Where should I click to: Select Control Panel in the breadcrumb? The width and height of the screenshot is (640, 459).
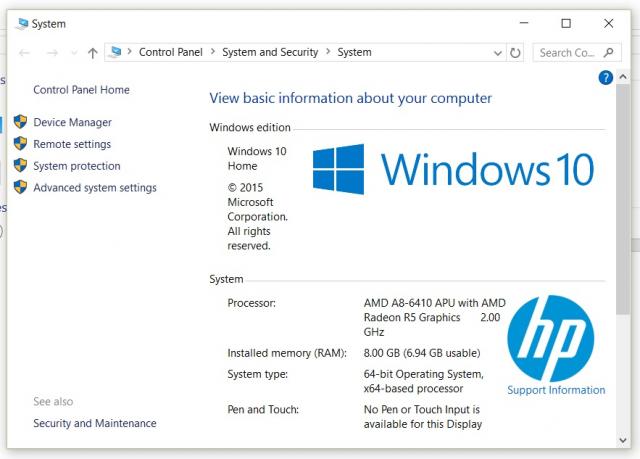click(172, 53)
